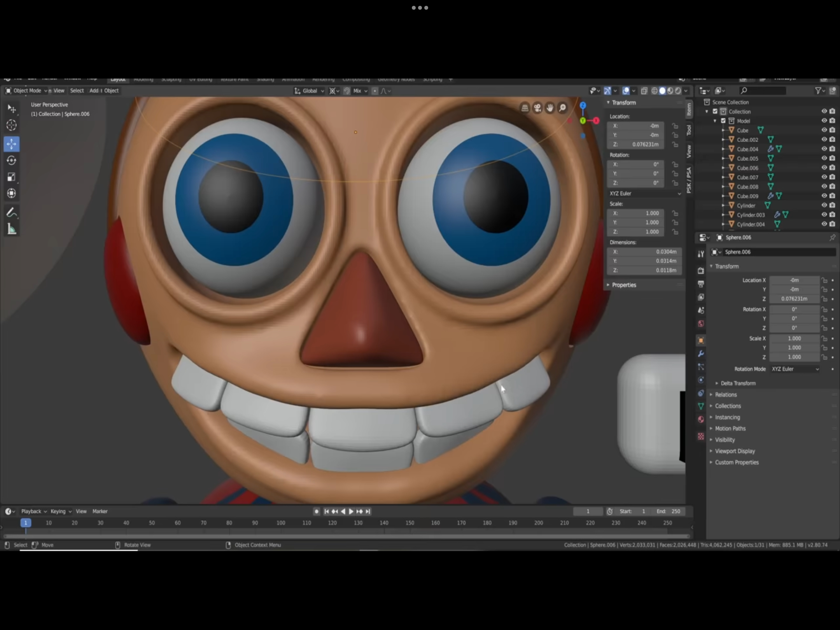Switch to solid viewport shading
Image resolution: width=840 pixels, height=630 pixels.
pos(662,91)
